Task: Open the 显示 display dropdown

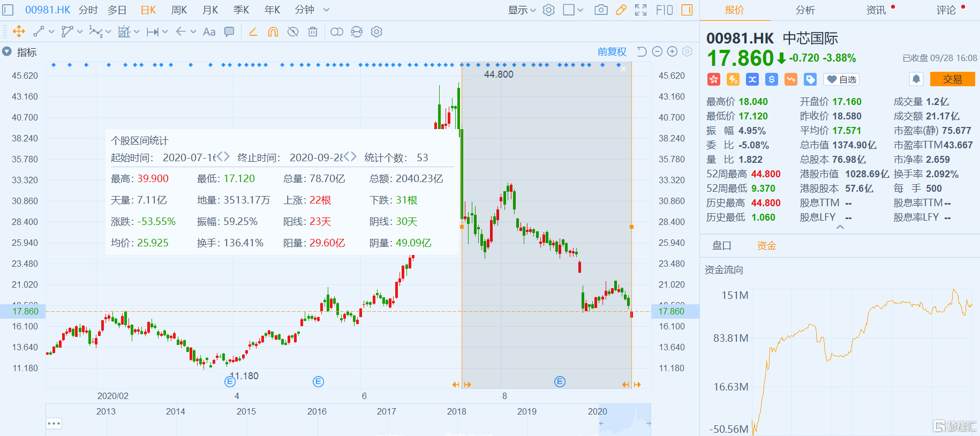Action: coord(522,10)
